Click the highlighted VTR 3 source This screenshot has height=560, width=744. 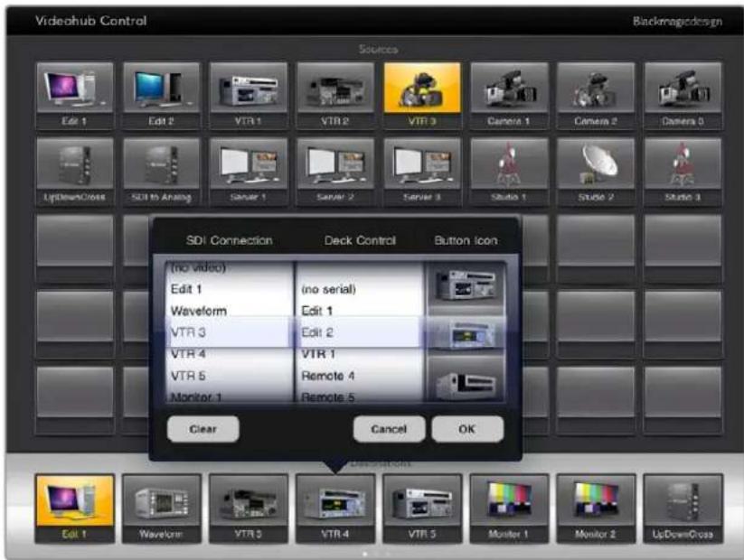[422, 96]
